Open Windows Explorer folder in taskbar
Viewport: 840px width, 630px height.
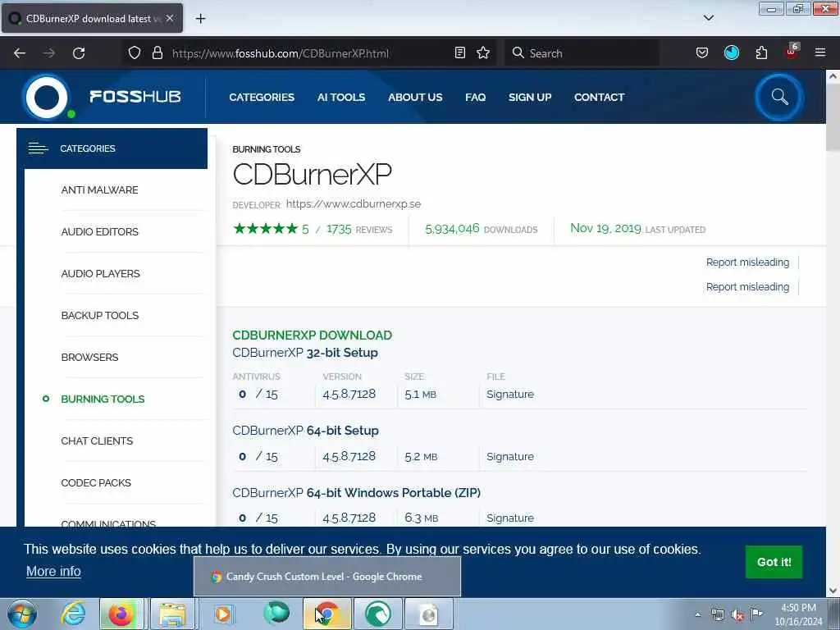click(x=171, y=614)
